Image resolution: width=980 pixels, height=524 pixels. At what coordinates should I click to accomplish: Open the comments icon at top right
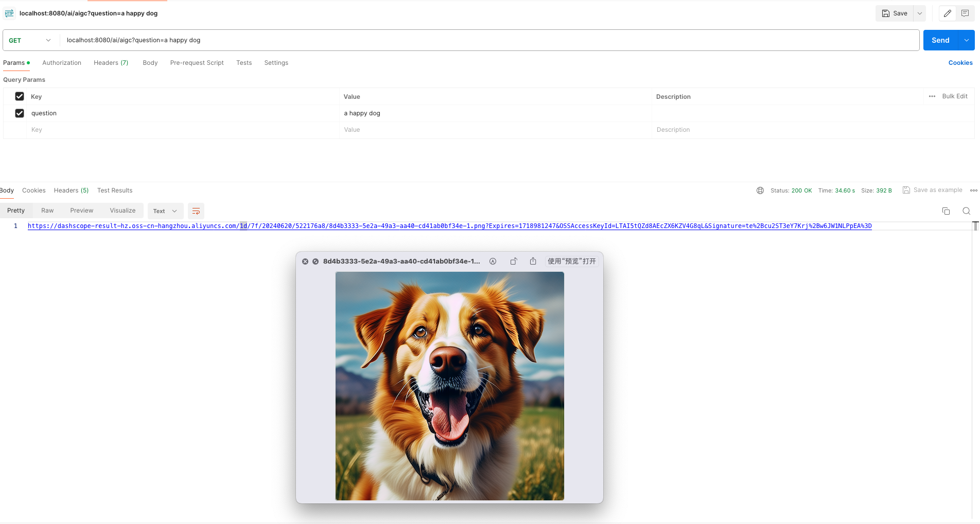(965, 13)
